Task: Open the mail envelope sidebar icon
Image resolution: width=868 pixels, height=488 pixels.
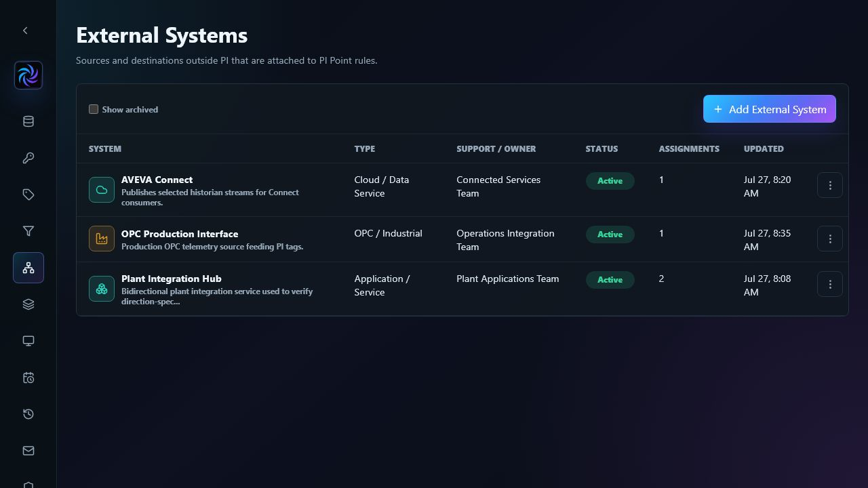Action: point(28,451)
